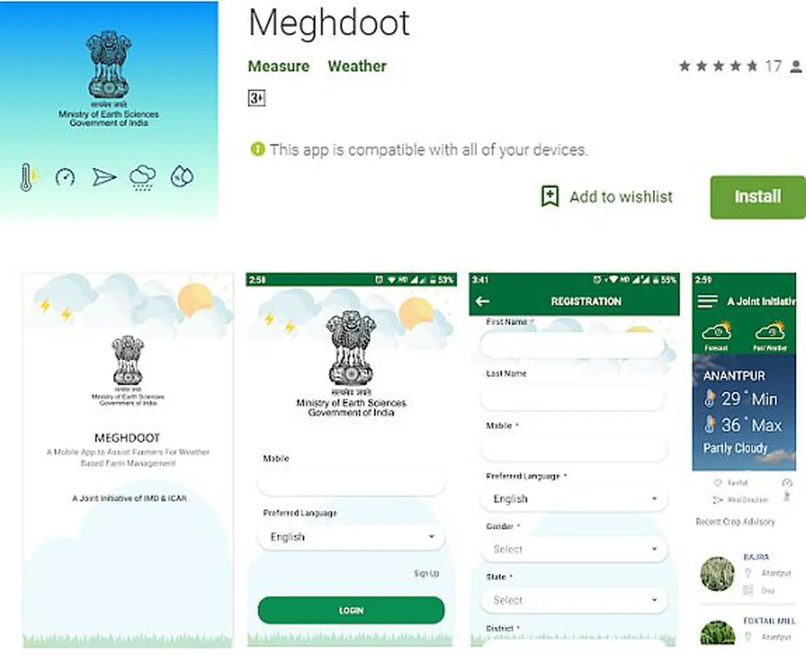
Task: Expand the Preferred Language dropdown on login screen
Action: coord(351,537)
